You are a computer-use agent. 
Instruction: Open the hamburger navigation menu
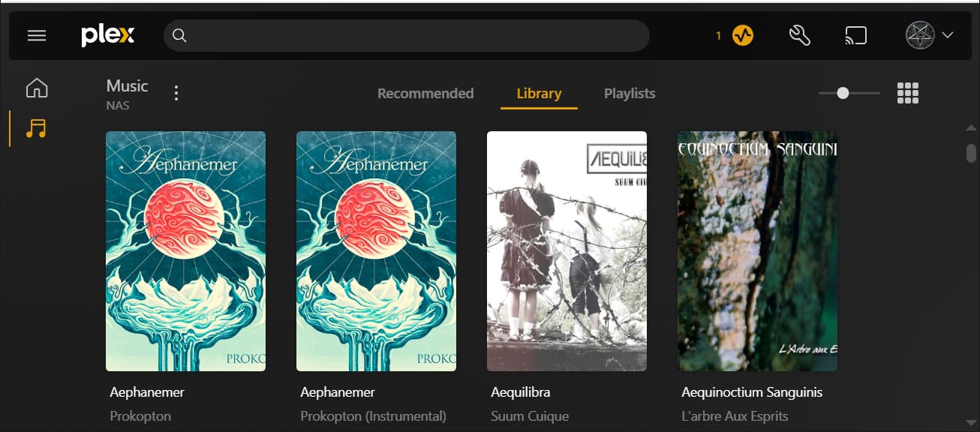point(37,35)
